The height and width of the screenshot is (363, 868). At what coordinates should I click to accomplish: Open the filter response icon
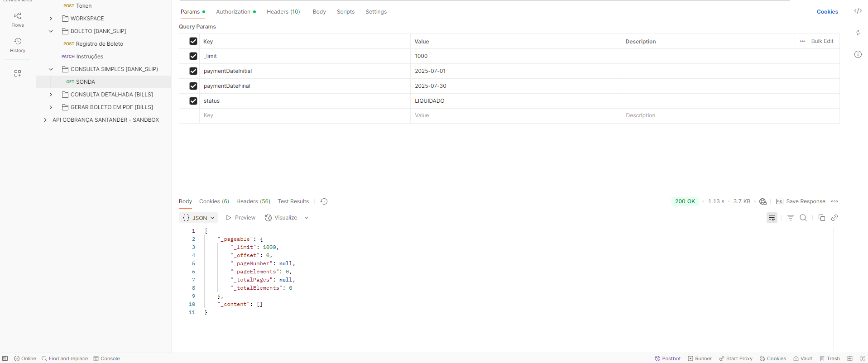[x=791, y=218]
